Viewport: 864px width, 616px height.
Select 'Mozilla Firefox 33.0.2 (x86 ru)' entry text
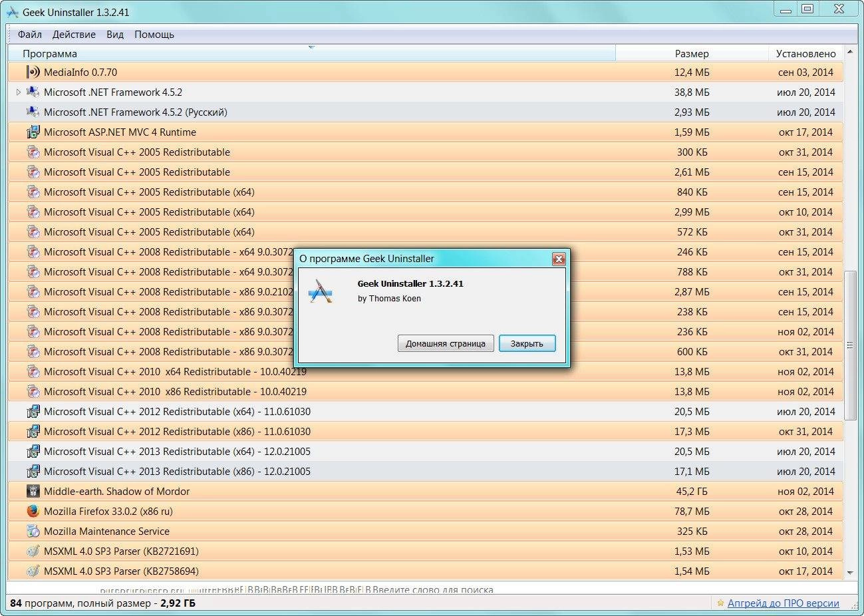click(x=108, y=511)
